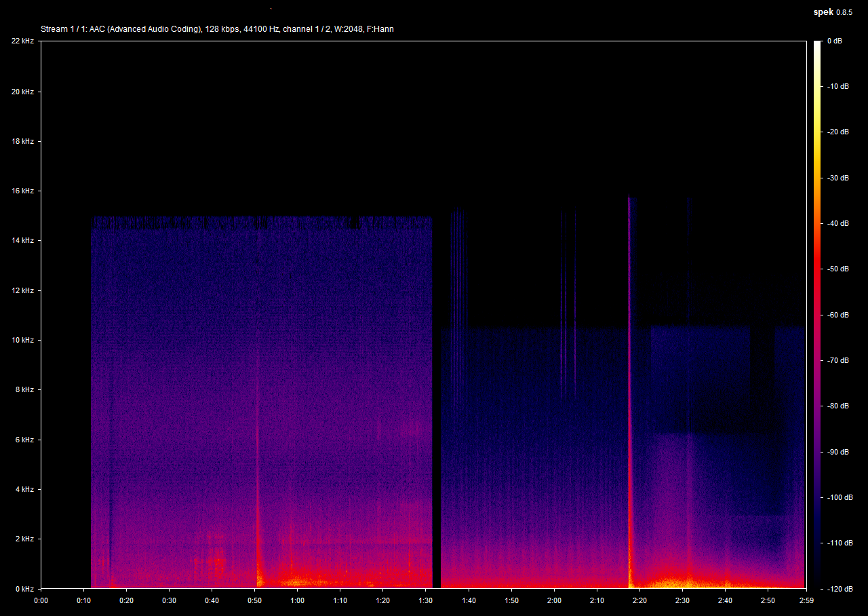868x616 pixels.
Task: Select the '-70 dB' level label
Action: tap(837, 360)
